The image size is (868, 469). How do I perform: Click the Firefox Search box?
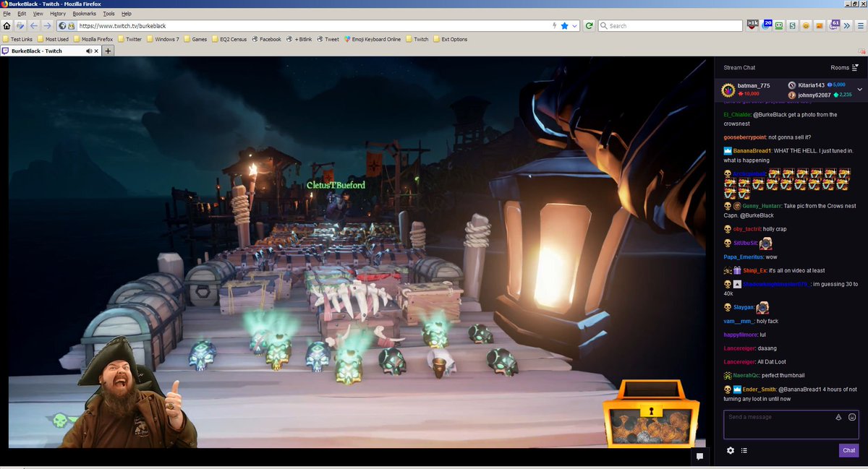click(x=670, y=26)
